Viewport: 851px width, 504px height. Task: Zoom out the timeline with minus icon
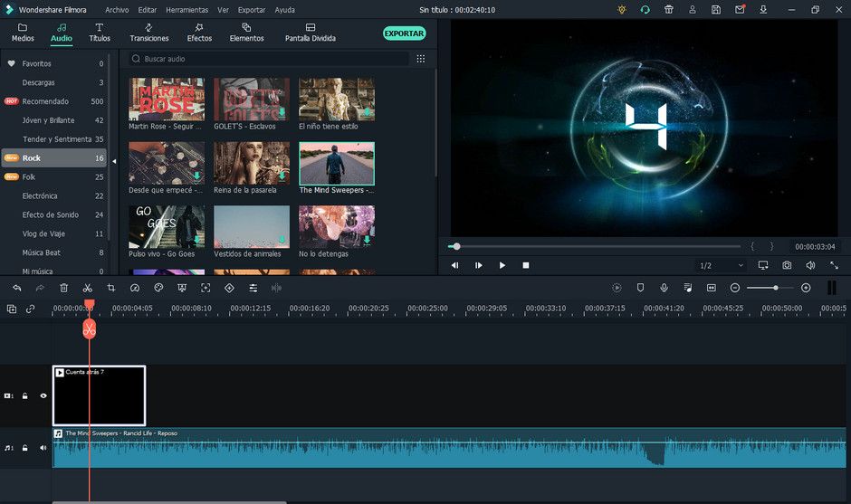click(735, 288)
